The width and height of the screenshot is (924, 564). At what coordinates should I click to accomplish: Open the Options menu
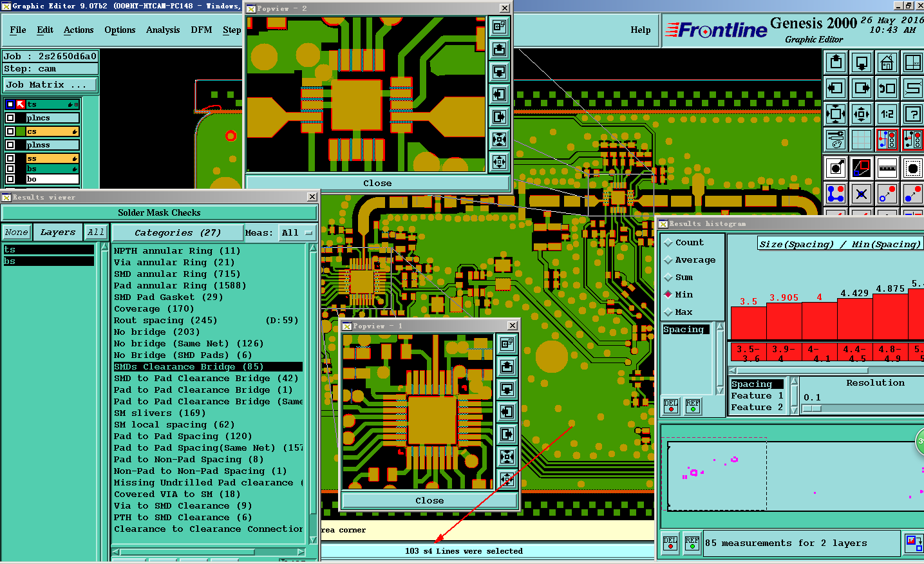(120, 30)
